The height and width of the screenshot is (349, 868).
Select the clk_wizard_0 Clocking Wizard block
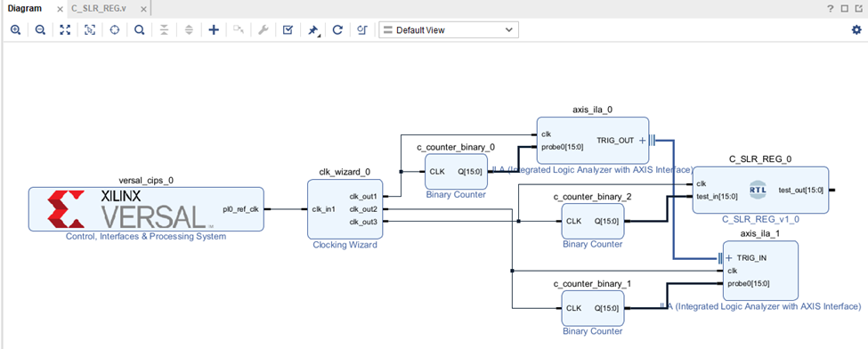click(x=345, y=209)
